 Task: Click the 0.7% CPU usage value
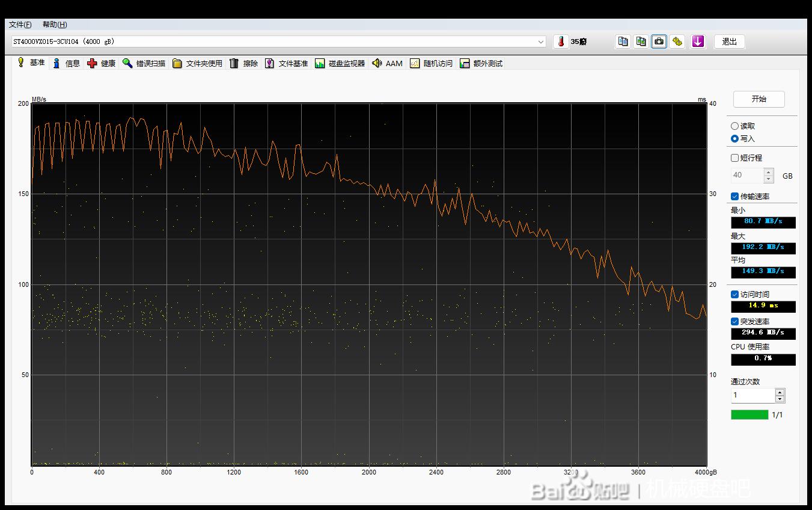tap(763, 359)
